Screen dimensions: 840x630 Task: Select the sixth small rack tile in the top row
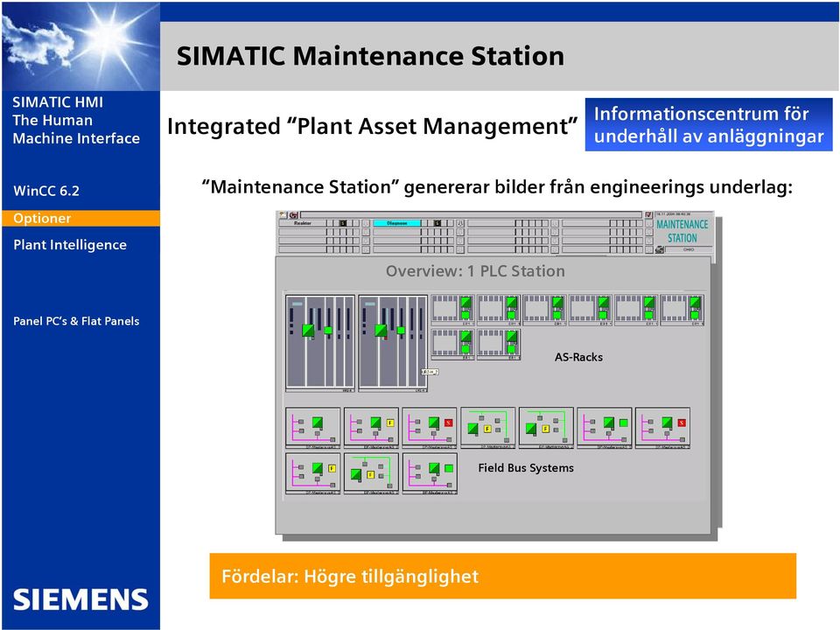click(682, 310)
